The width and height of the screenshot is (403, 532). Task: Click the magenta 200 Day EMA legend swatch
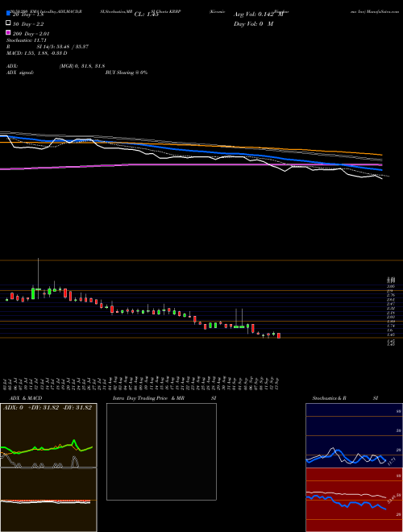tap(8, 32)
